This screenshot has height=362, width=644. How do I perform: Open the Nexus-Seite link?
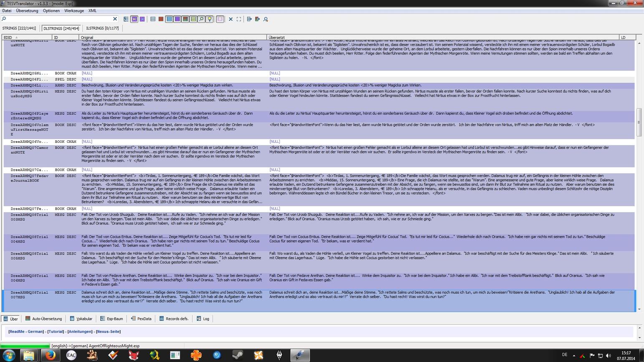pos(108,332)
